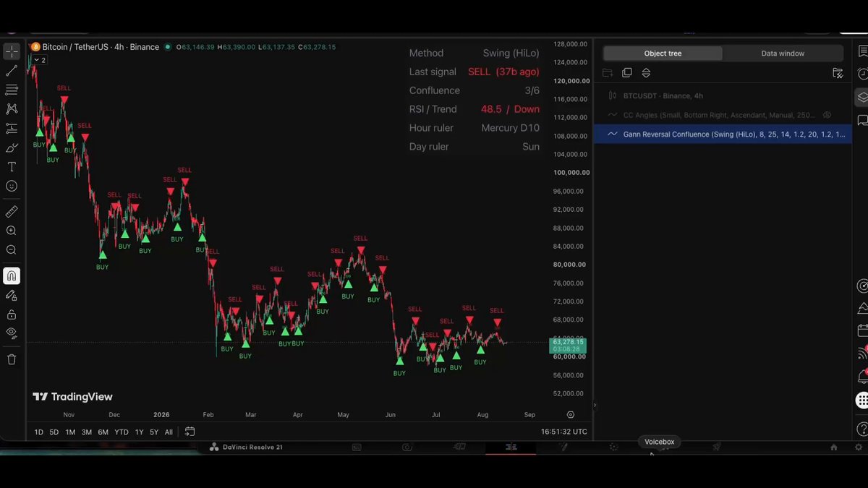Select the trend line drawing tool
This screenshot has width=868, height=488.
(12, 71)
